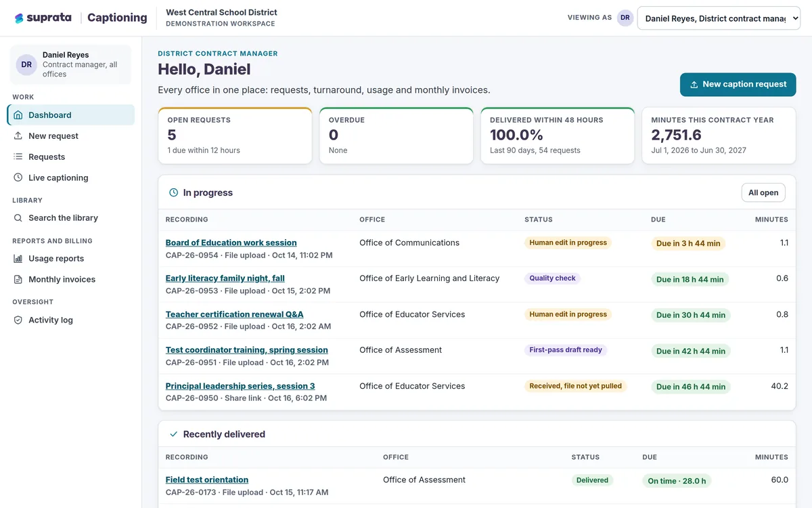Viewport: 812px width, 508px height.
Task: Click the Live captioning clock icon
Action: [18, 178]
